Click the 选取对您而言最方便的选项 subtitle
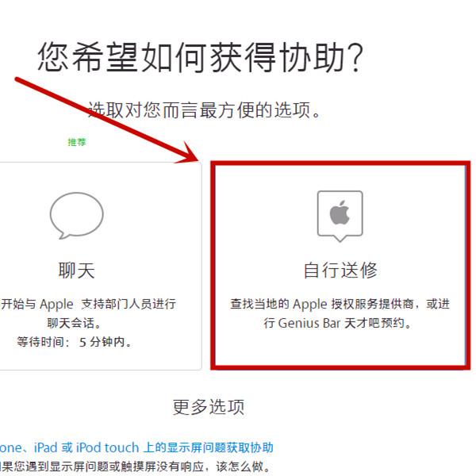Image resolution: width=476 pixels, height=476 pixels. click(x=205, y=109)
